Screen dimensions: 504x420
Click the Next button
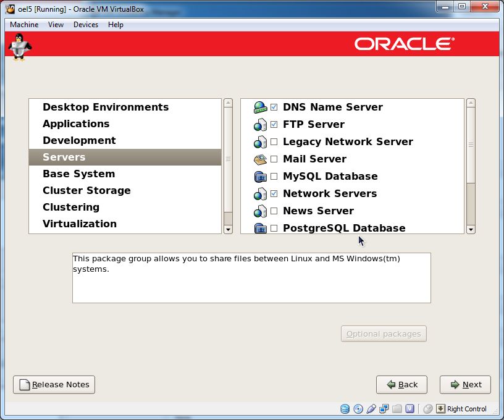[465, 385]
